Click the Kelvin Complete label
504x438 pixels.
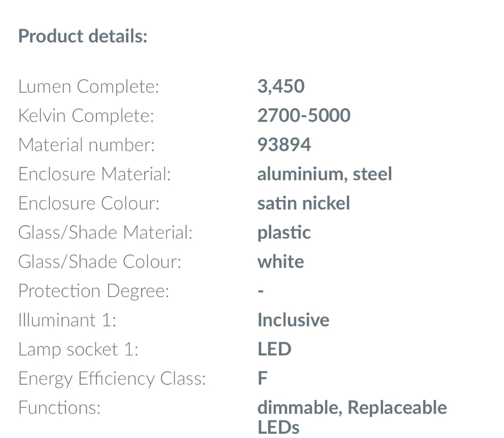click(86, 115)
